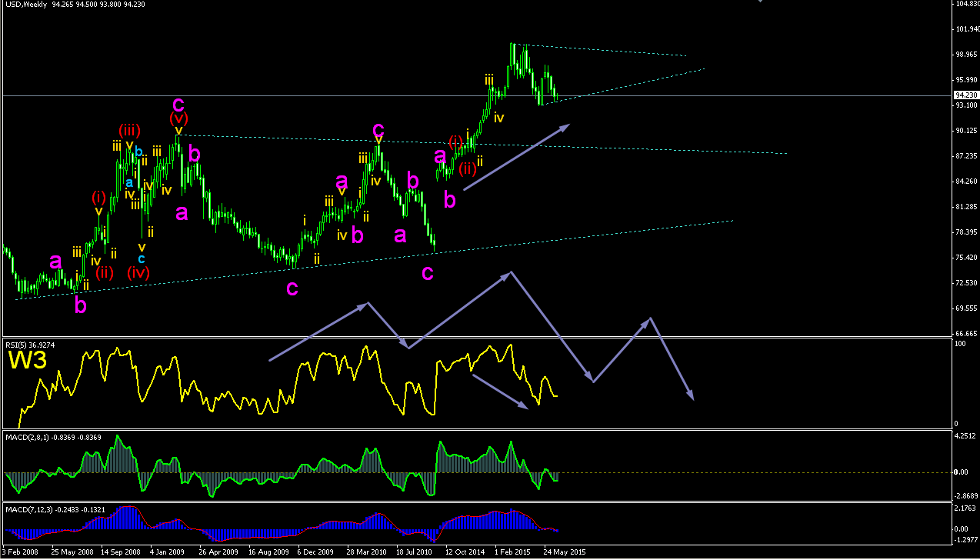This screenshot has width=980, height=560.
Task: Click the 78.395 price axis value
Action: pos(965,232)
